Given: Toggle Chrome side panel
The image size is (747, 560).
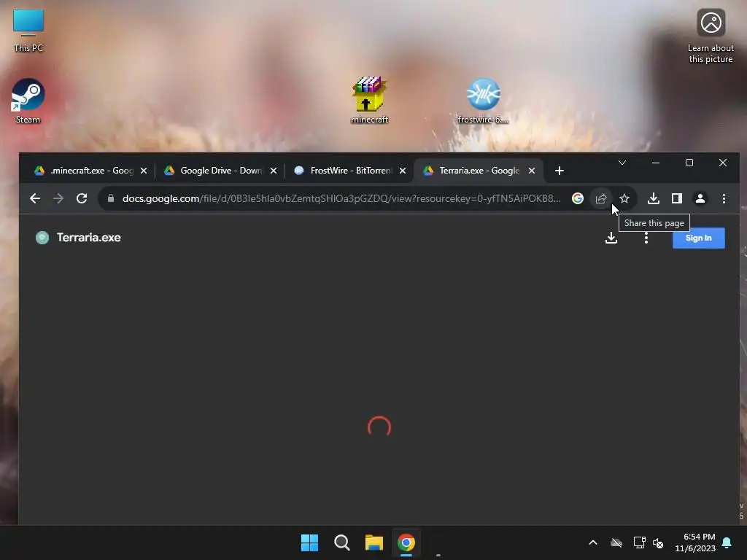Looking at the screenshot, I should coord(676,198).
